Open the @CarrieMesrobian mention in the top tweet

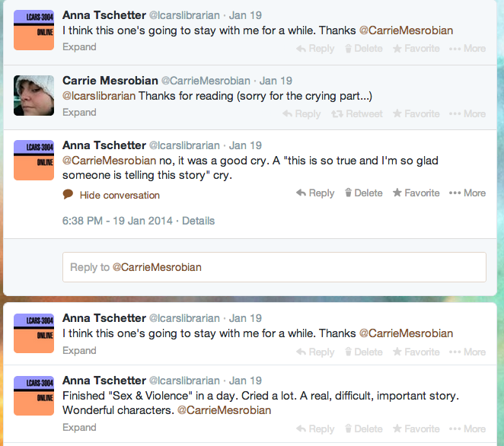pyautogui.click(x=406, y=30)
